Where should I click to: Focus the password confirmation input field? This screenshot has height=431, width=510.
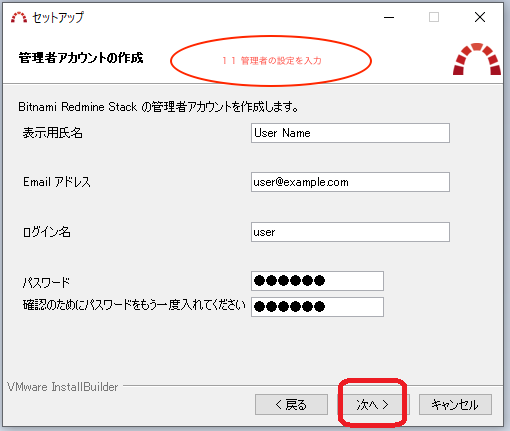317,307
